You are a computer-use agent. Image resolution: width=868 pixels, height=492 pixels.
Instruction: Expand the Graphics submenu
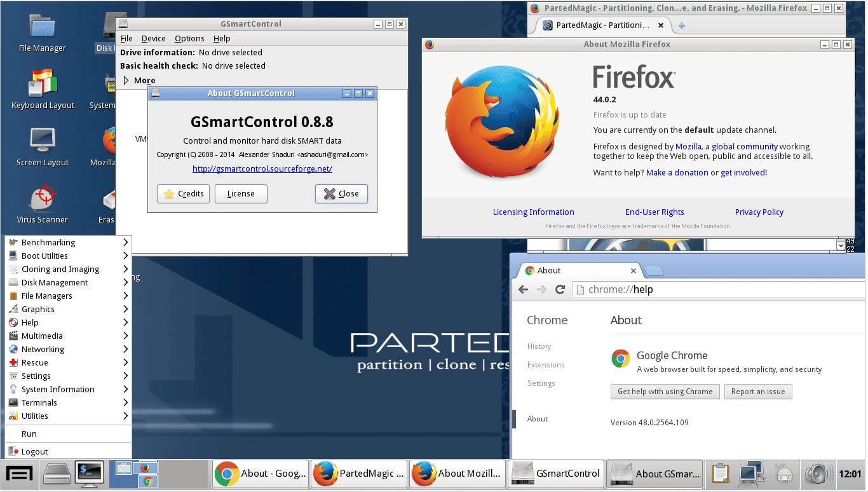point(126,309)
